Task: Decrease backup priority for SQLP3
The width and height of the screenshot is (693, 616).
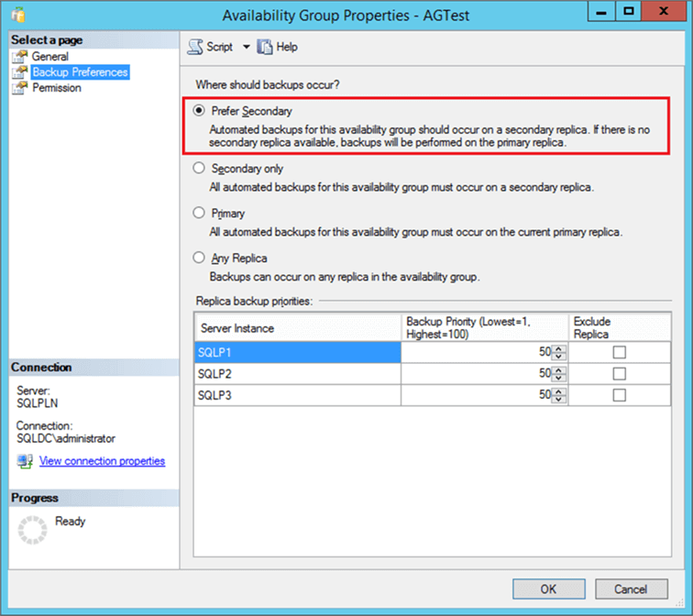Action: coord(558,399)
